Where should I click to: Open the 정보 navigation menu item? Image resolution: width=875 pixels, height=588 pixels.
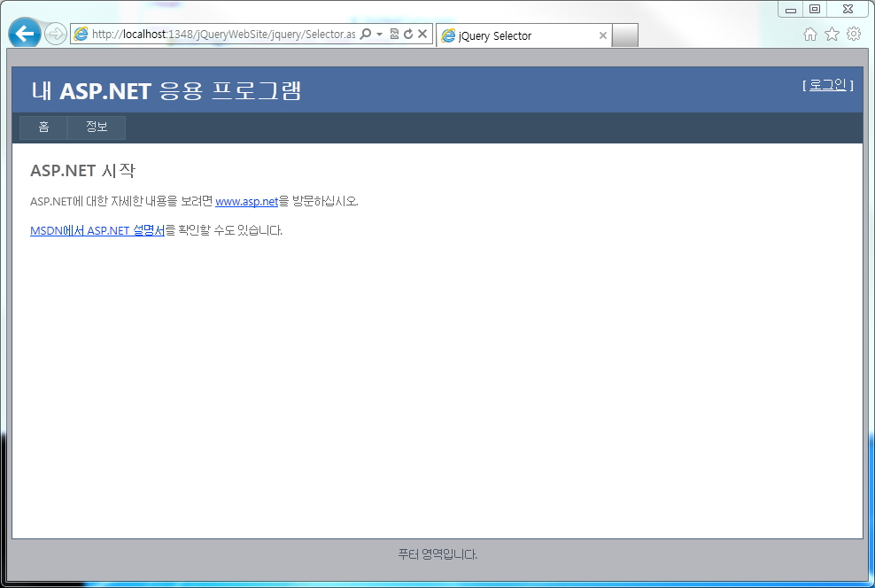(x=97, y=128)
